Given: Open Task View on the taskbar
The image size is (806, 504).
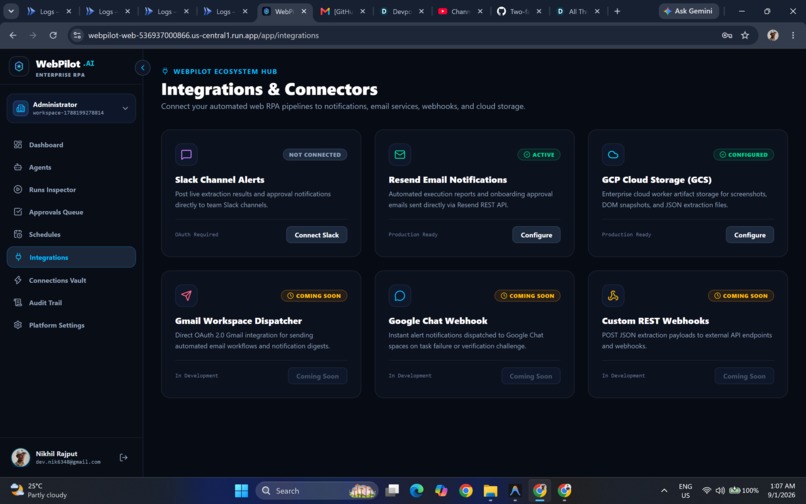Looking at the screenshot, I should click(392, 491).
